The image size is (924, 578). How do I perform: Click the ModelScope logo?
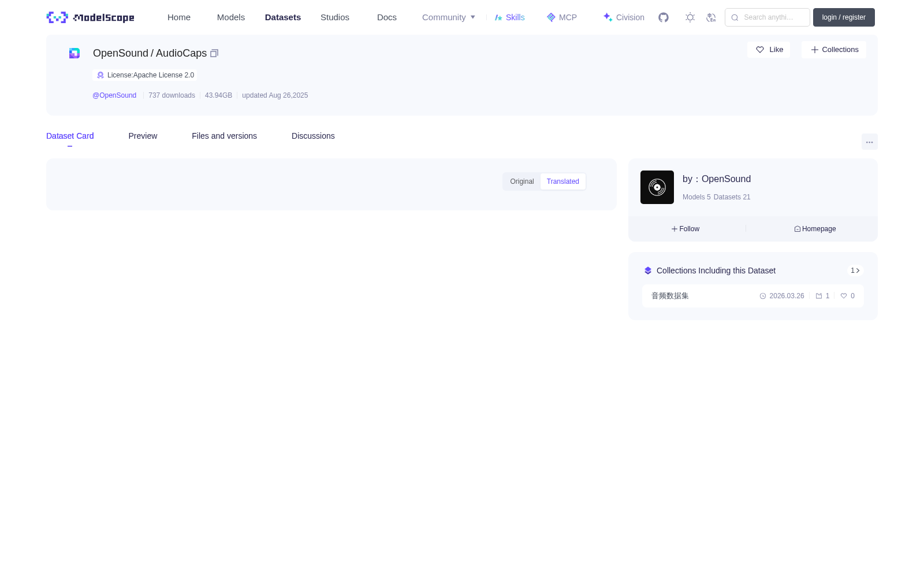click(x=91, y=17)
